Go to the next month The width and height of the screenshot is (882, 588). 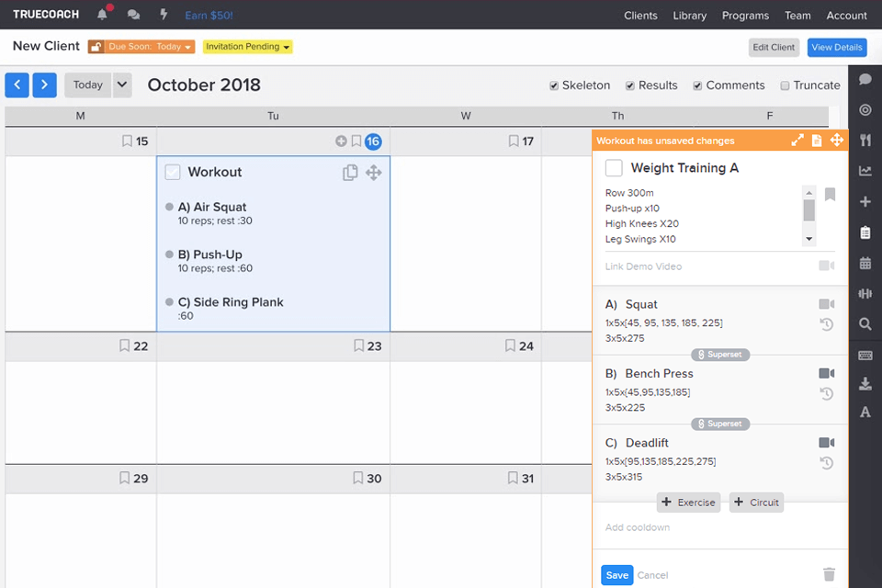[44, 85]
